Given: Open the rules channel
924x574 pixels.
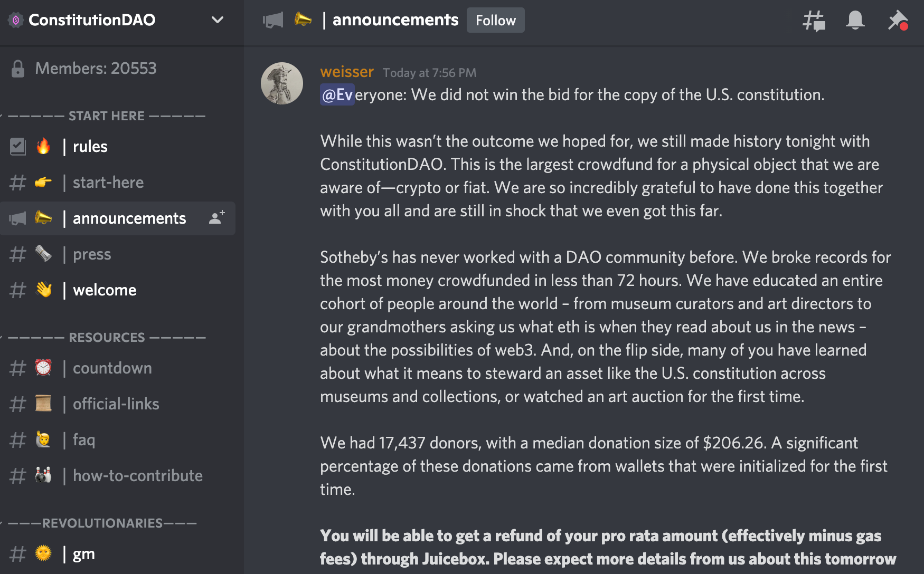Looking at the screenshot, I should 90,147.
